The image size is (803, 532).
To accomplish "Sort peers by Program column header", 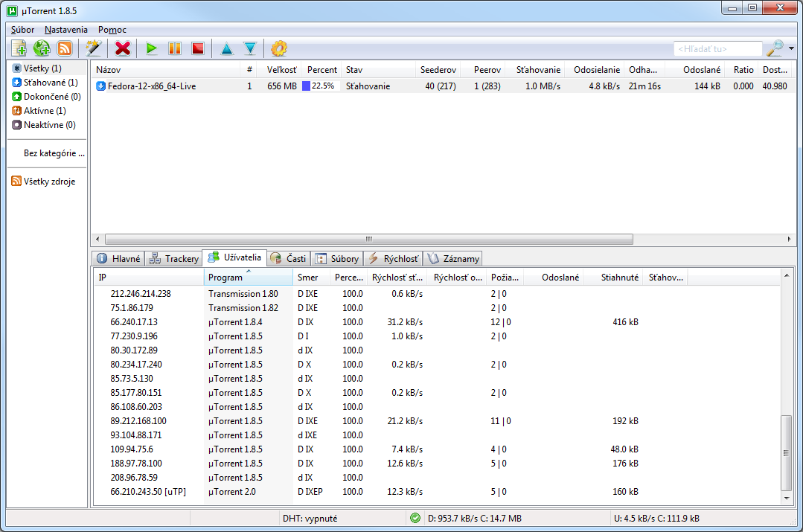I will (249, 278).
